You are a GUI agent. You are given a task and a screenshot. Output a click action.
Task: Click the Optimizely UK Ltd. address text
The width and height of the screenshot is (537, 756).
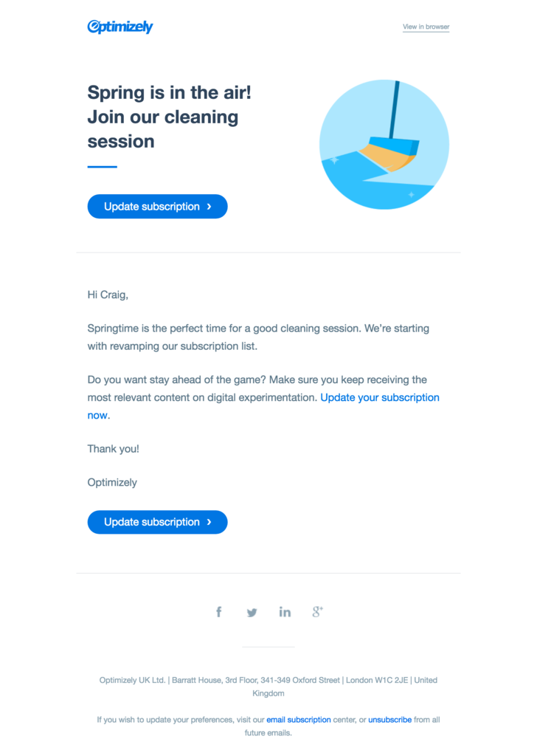[x=268, y=680]
